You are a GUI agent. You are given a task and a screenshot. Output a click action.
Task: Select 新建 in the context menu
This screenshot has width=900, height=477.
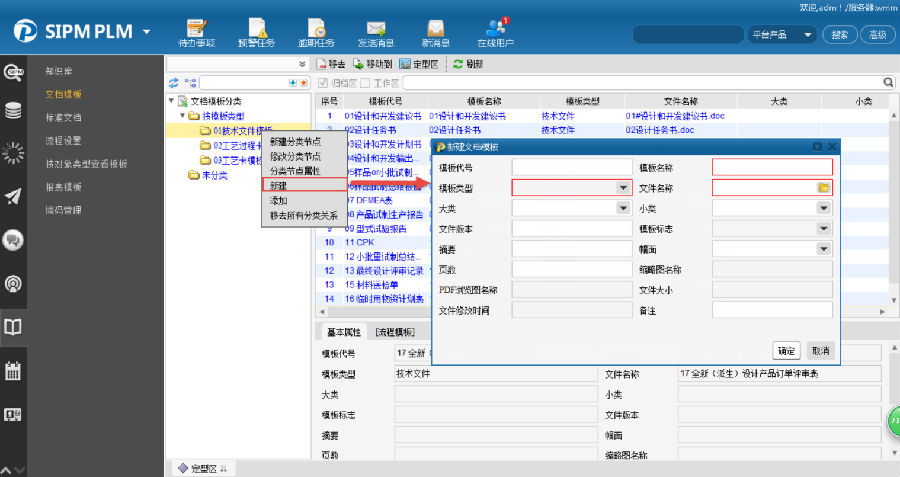278,185
